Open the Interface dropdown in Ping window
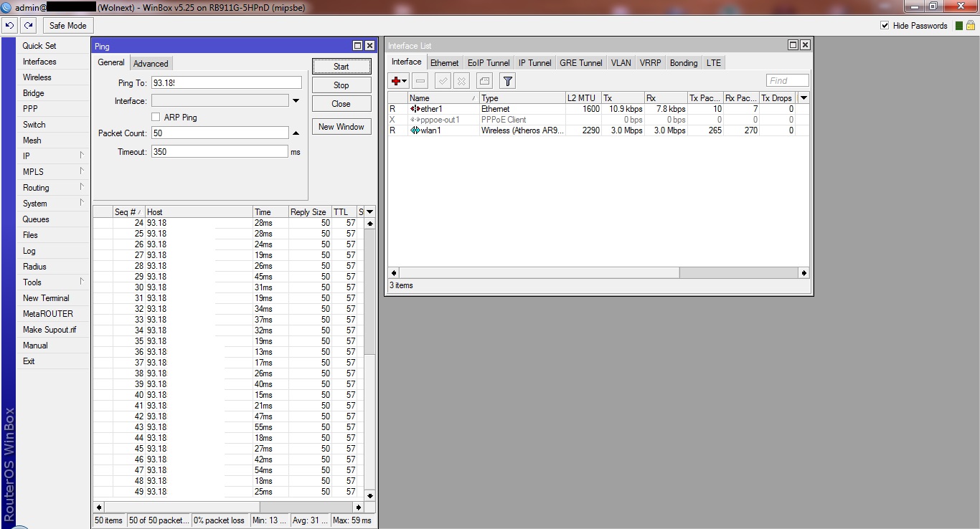The width and height of the screenshot is (980, 529). pos(296,101)
